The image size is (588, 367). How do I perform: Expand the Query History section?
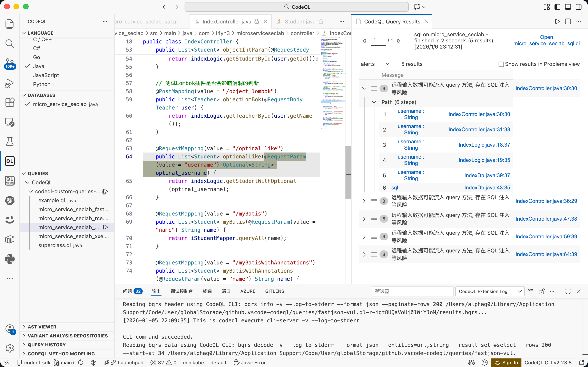point(47,345)
